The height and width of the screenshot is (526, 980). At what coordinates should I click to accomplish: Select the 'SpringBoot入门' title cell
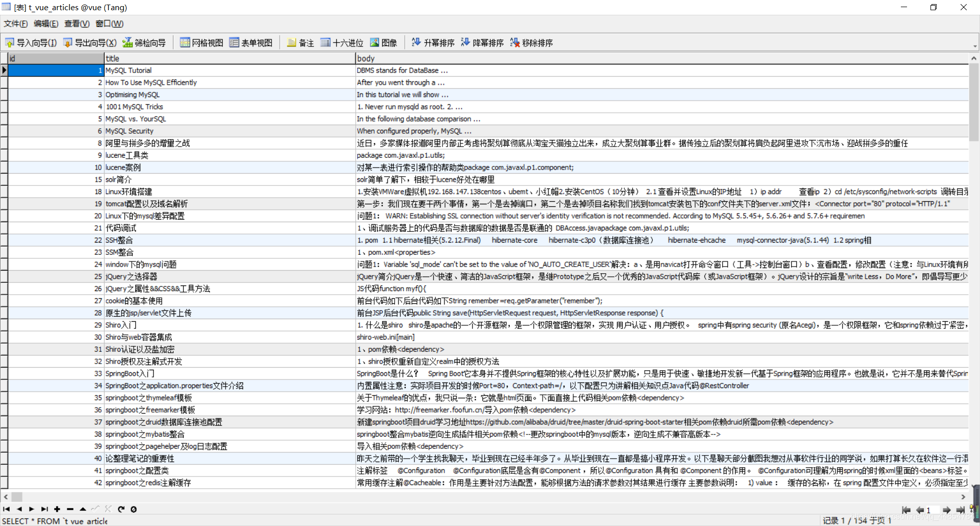230,374
